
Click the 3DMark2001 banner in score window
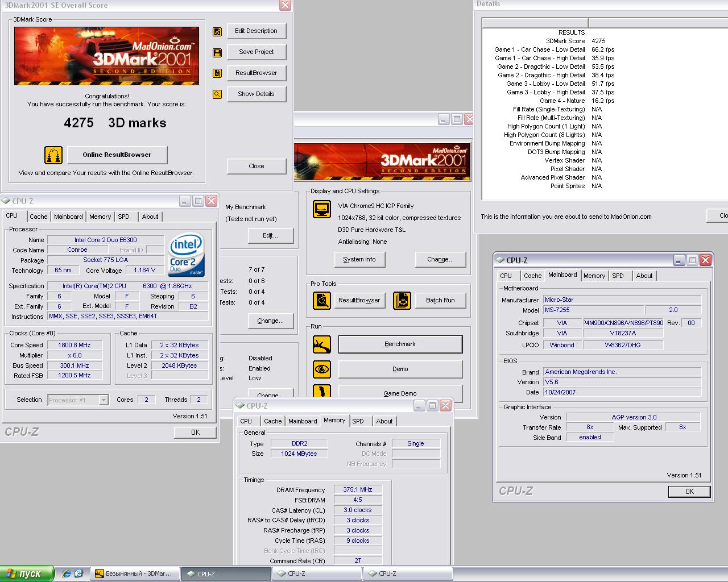[106, 56]
